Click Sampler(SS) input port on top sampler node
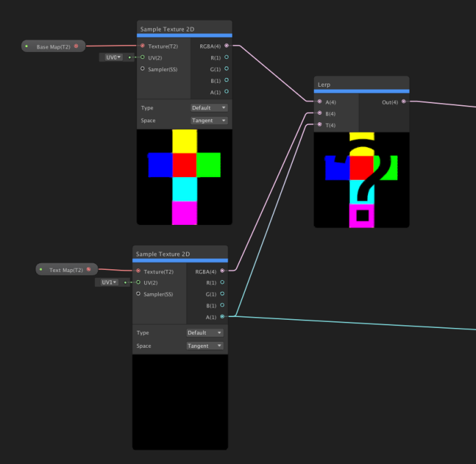This screenshot has width=476, height=464. (142, 69)
